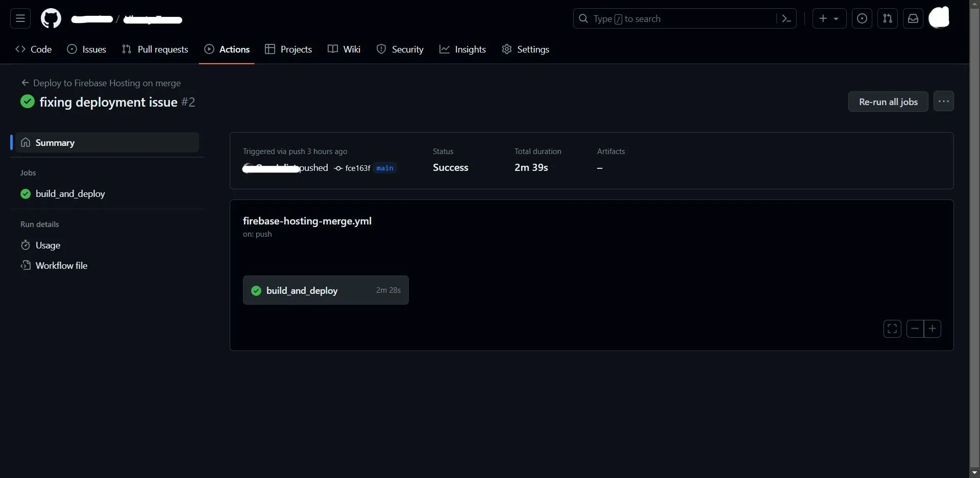Open the hamburger navigation menu
Screen dimensions: 980x478
(x=20, y=19)
